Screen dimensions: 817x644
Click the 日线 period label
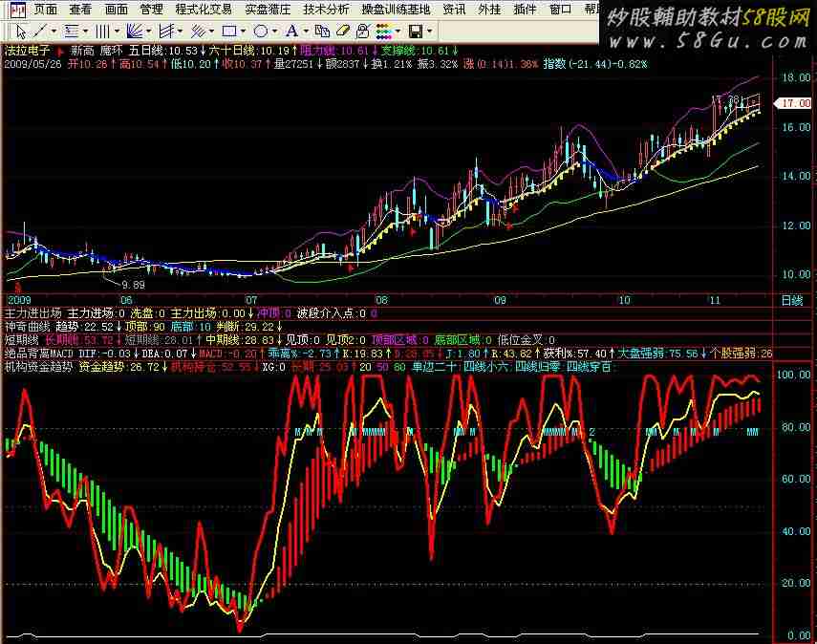[792, 300]
